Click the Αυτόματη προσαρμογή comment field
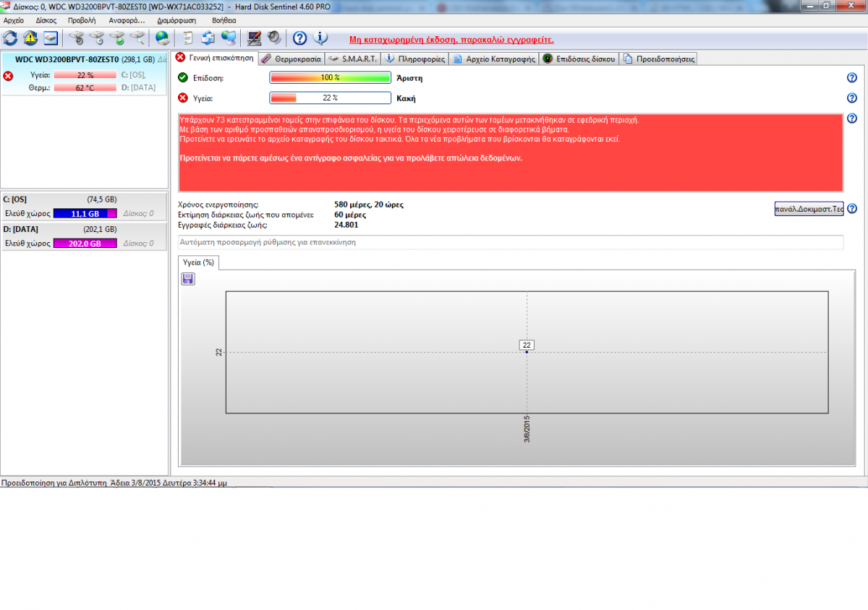868x610 pixels. tap(511, 242)
